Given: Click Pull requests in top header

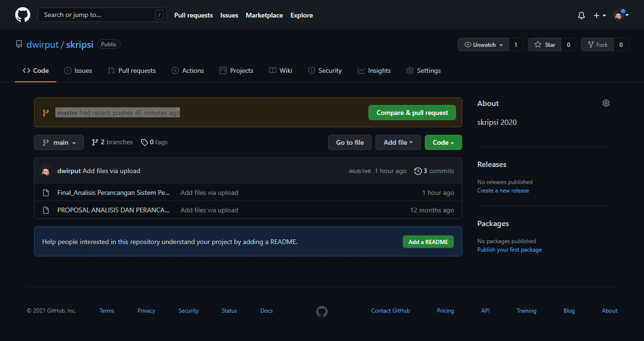Looking at the screenshot, I should [194, 15].
